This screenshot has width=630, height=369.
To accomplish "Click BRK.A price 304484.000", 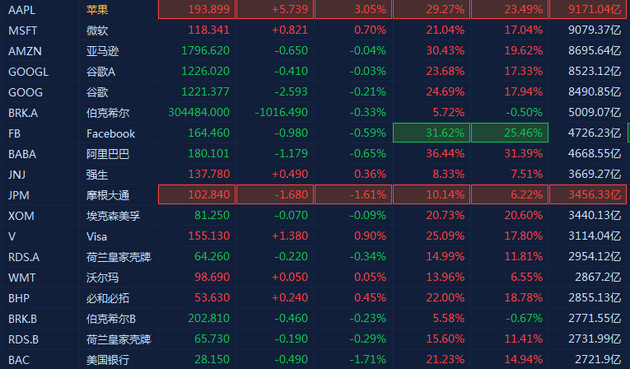I will tap(199, 113).
